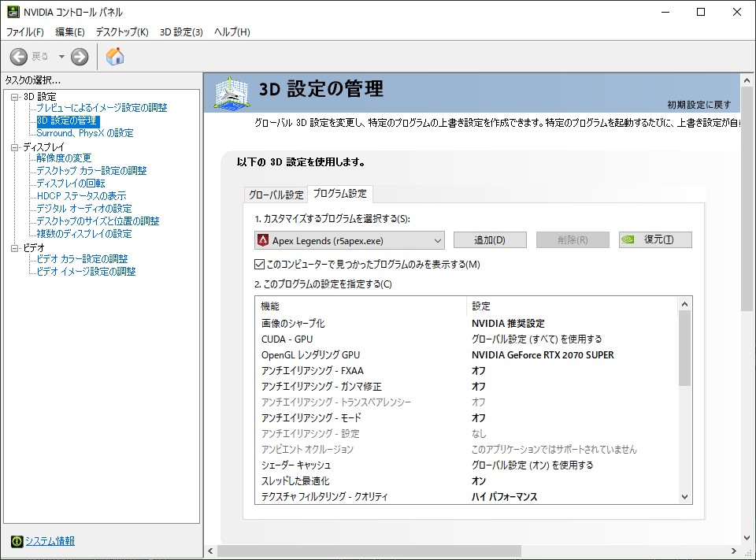
Task: Open the ファイル(F) menu
Action: (24, 32)
